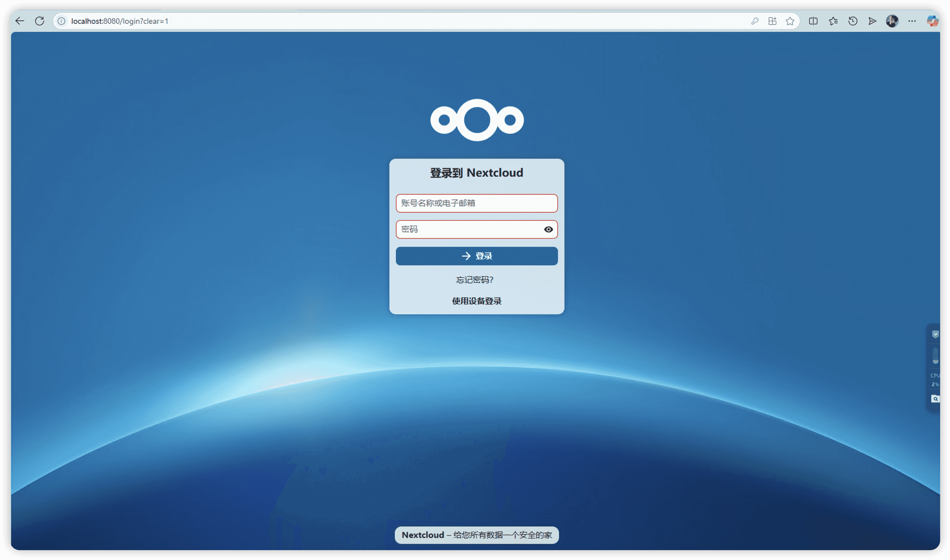This screenshot has width=950, height=560.
Task: Open saved passwords key icon
Action: (x=755, y=21)
